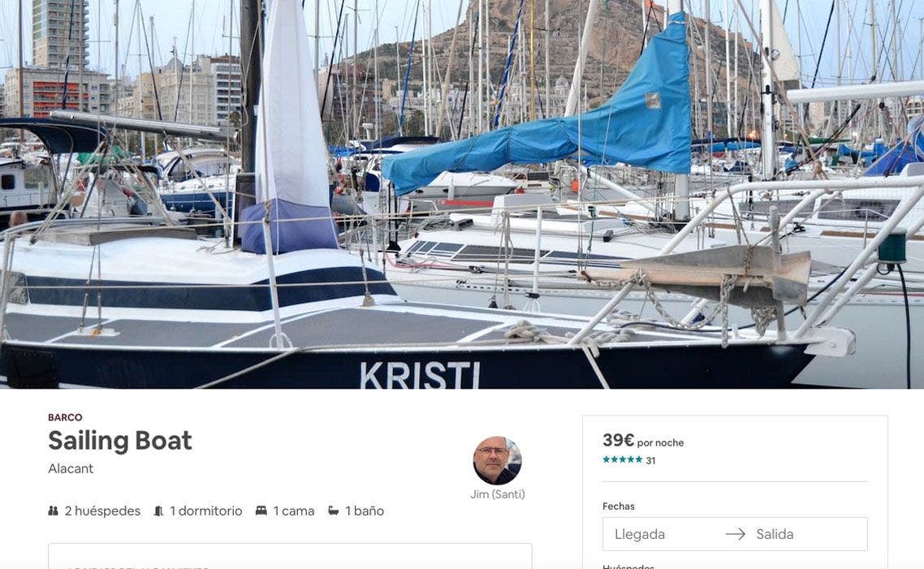Click the five-star rating icons
Image resolution: width=924 pixels, height=569 pixels.
tap(622, 459)
